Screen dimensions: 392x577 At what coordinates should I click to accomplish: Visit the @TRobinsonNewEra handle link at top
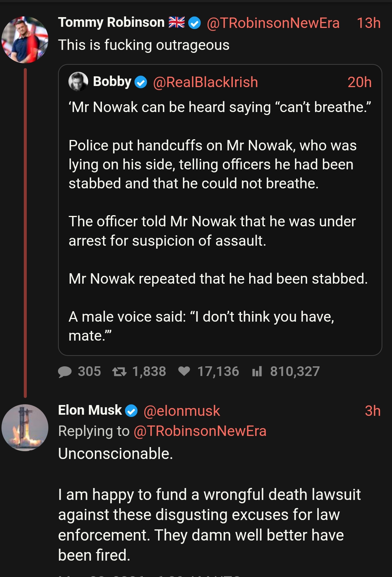pyautogui.click(x=273, y=23)
